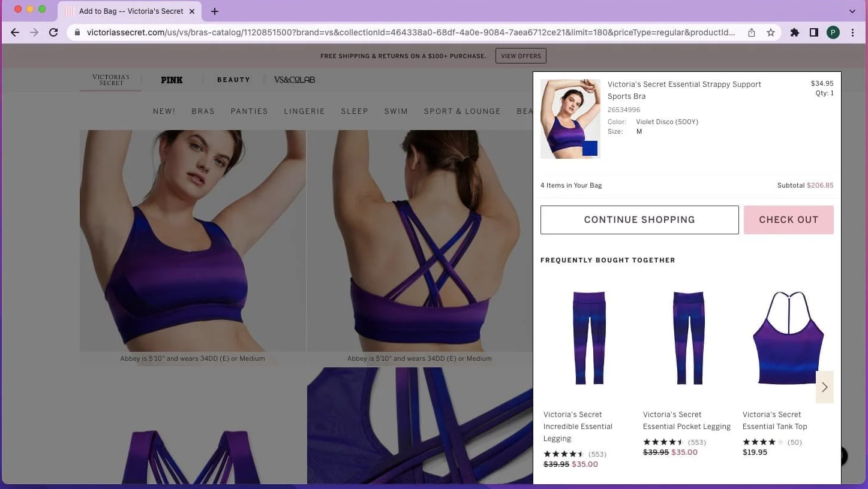Click the back view strappy bra photo
Viewport: 868px width, 489px height.
419,241
